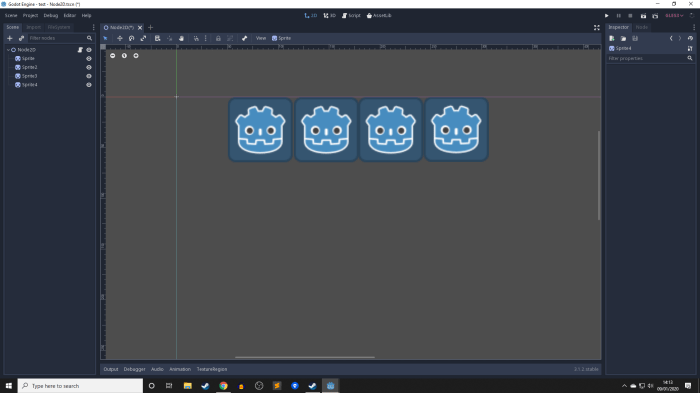
Task: Open Scene dock options three-dot menu
Action: pyautogui.click(x=93, y=27)
